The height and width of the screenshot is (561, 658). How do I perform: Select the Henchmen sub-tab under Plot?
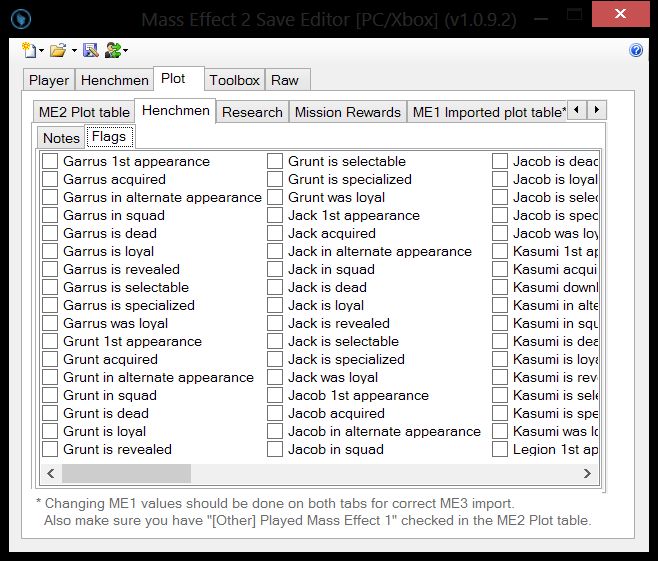175,111
